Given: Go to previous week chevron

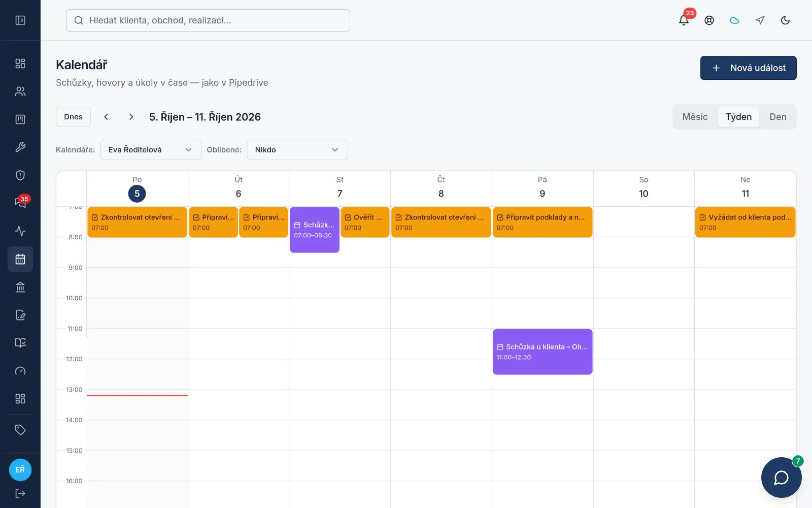Looking at the screenshot, I should (106, 117).
